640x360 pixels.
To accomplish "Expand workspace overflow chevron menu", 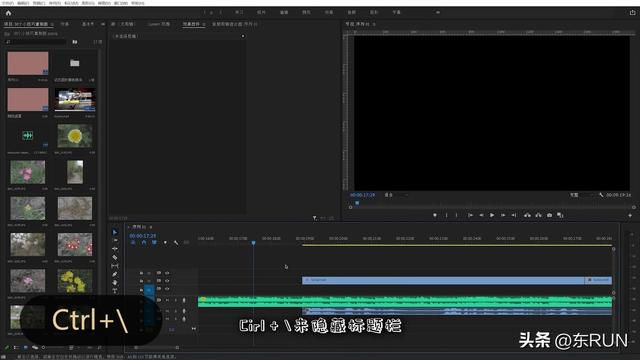I will [x=438, y=13].
